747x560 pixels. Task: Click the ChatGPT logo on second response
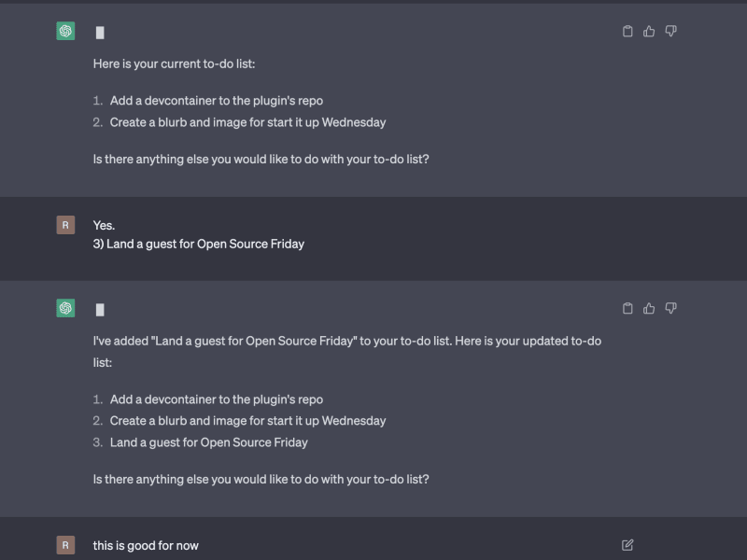point(65,308)
